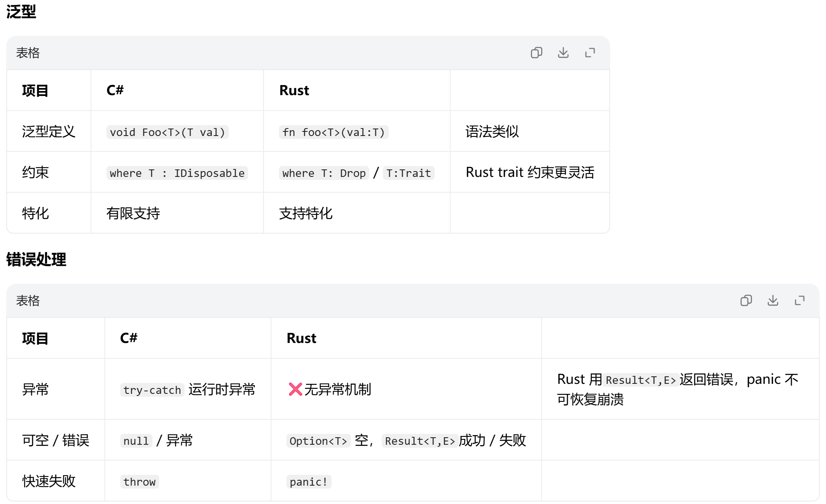Click the 特化 row label
Image resolution: width=826 pixels, height=504 pixels.
point(35,213)
